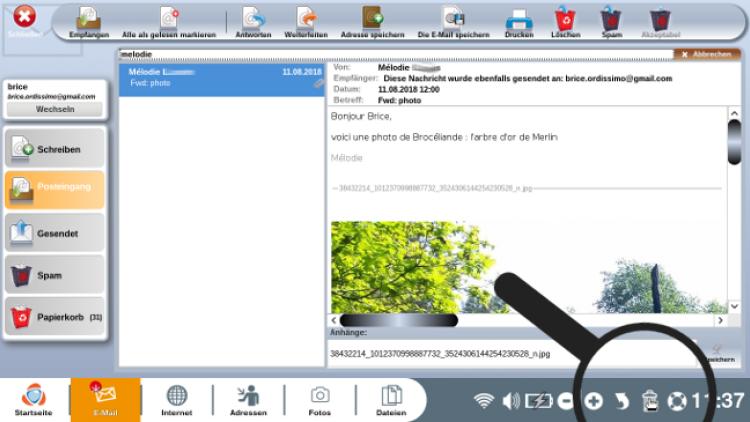Open the Papierkorb trash folder

[x=55, y=316]
